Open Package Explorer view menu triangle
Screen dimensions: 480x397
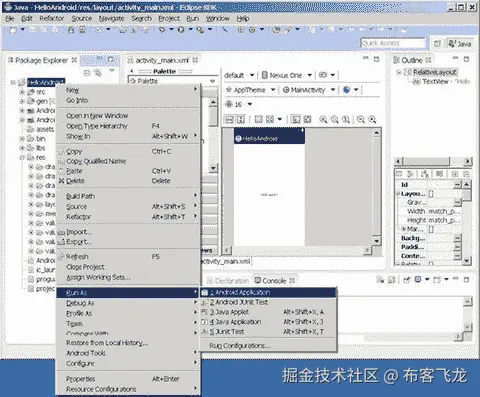tap(112, 71)
